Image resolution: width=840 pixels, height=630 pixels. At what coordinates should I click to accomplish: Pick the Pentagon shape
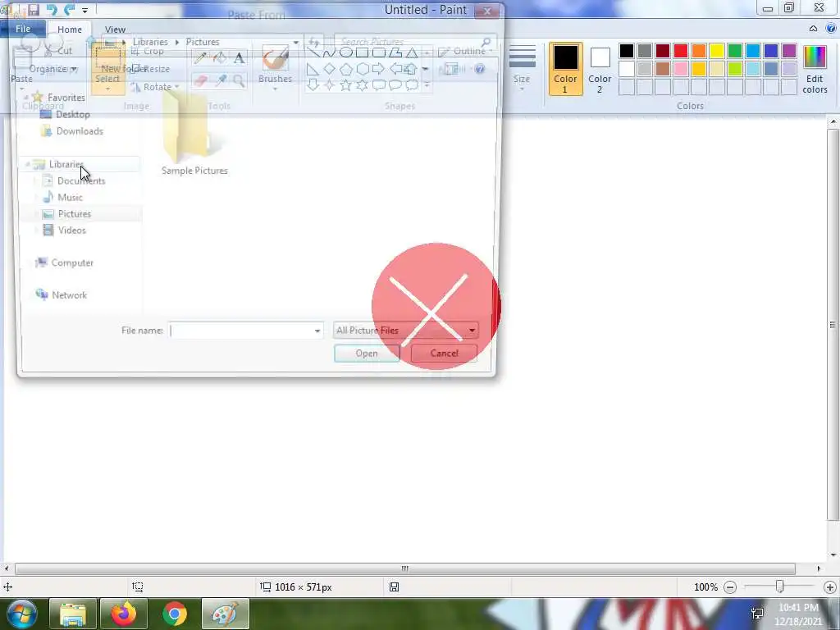(346, 69)
